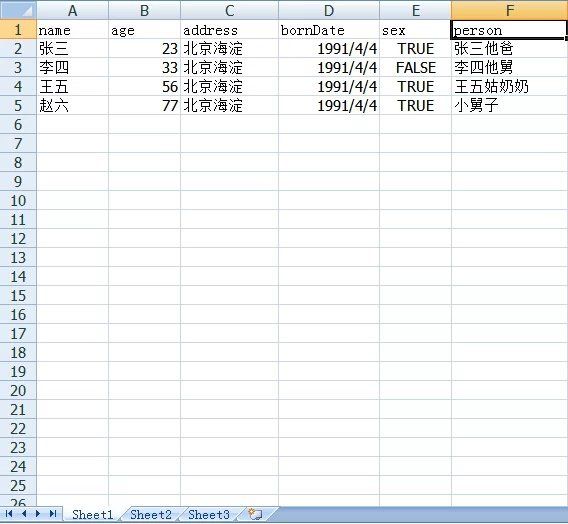
Task: Select the age cell with 77
Action: coord(144,105)
